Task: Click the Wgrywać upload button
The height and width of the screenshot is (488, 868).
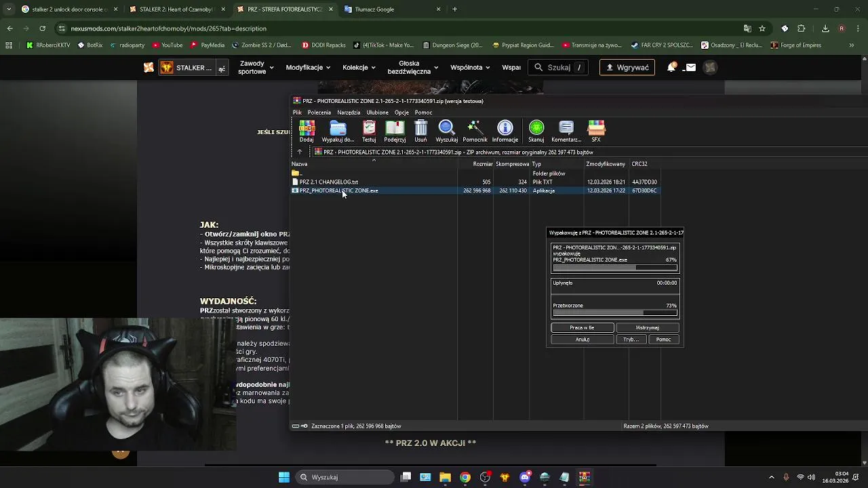Action: point(627,68)
